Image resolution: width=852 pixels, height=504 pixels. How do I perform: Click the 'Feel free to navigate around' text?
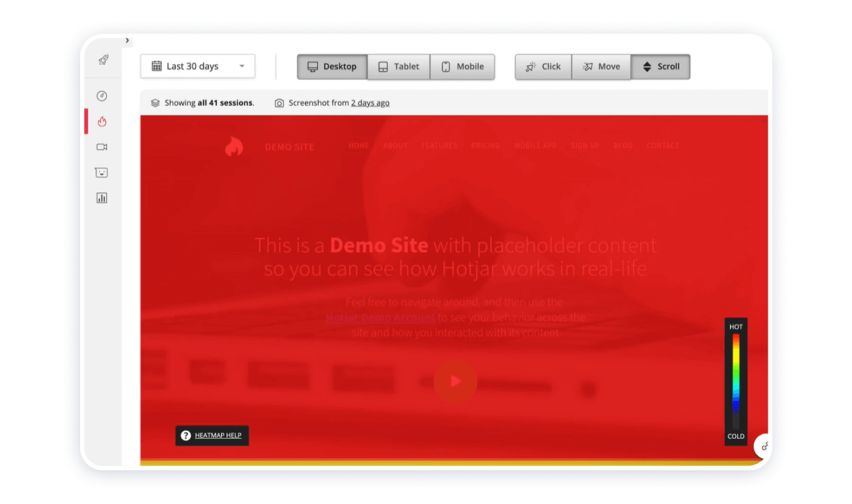[x=454, y=303]
